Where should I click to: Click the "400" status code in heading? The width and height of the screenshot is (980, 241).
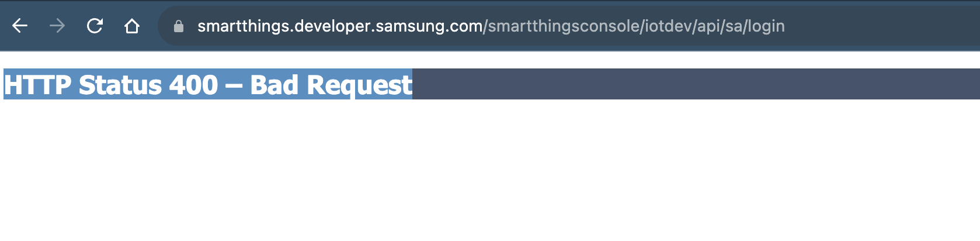click(193, 84)
